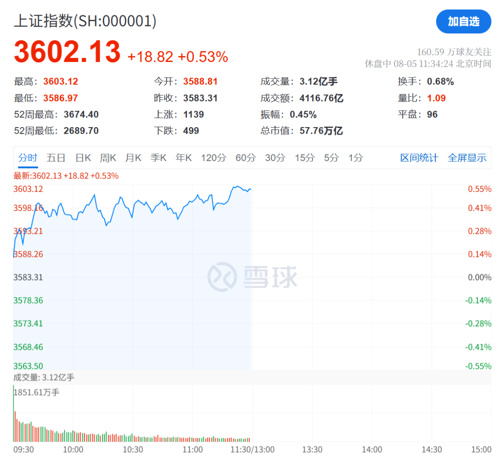Select the 30分 interval tab
This screenshot has height=461, width=500.
tap(275, 158)
